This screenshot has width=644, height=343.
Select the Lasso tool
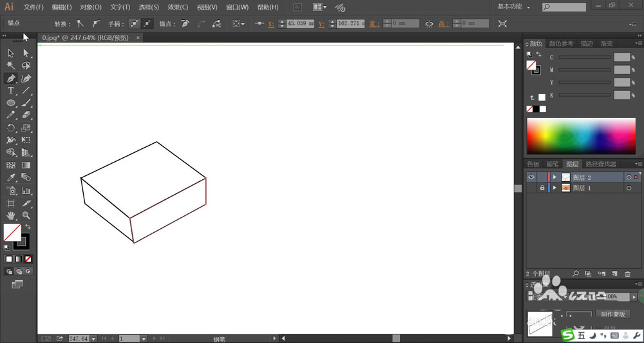[x=26, y=65]
